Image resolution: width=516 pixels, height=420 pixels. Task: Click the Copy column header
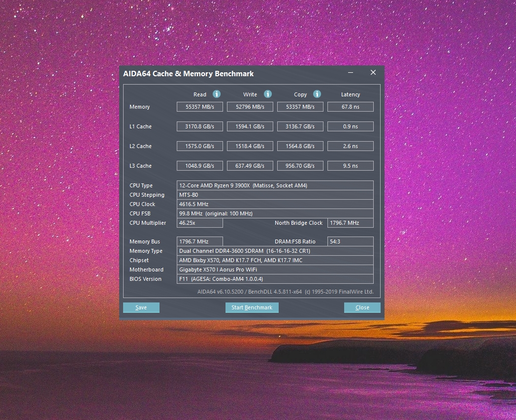300,94
